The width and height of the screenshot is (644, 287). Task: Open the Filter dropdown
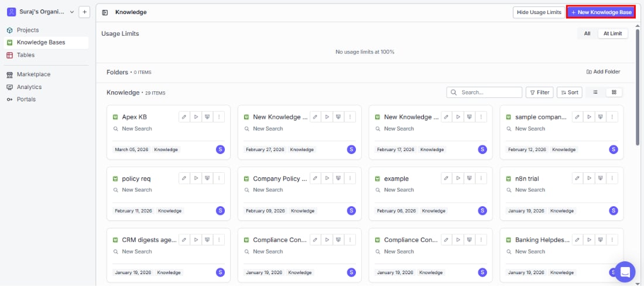coord(539,93)
